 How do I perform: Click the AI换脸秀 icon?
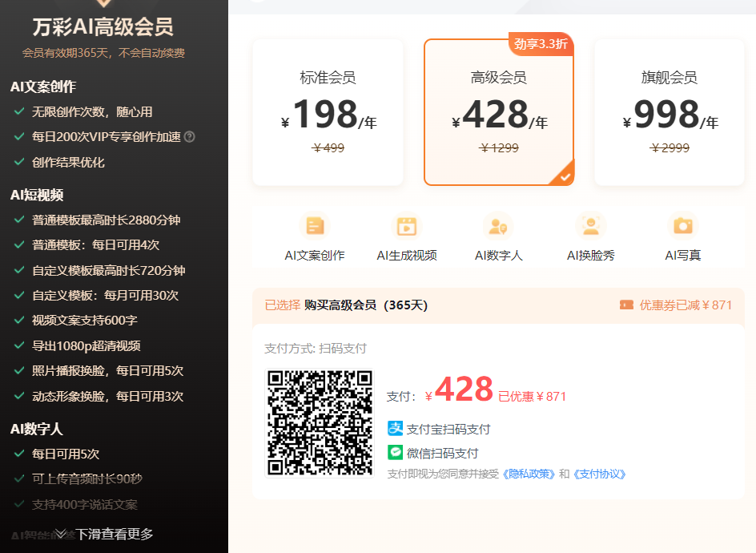point(591,226)
